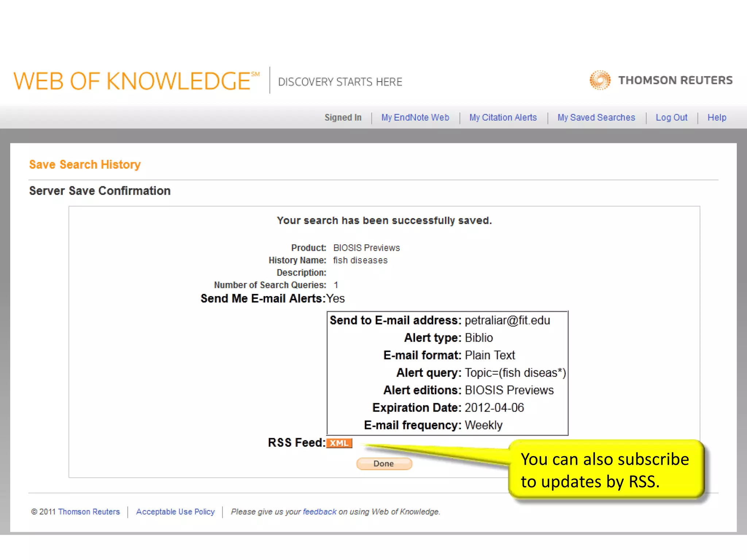Screen dimensions: 747x560
Task: Click the 'Signed In' status text
Action: 343,117
